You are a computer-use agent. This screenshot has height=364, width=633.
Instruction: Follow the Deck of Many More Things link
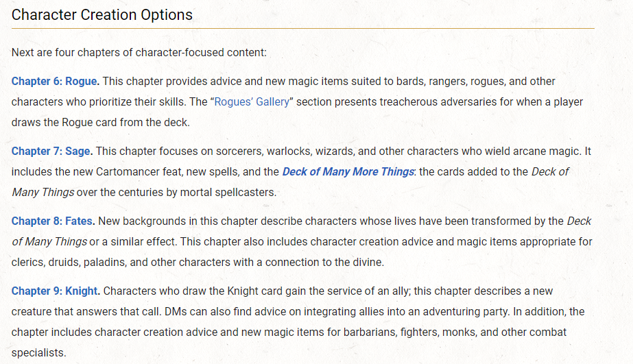(x=348, y=172)
